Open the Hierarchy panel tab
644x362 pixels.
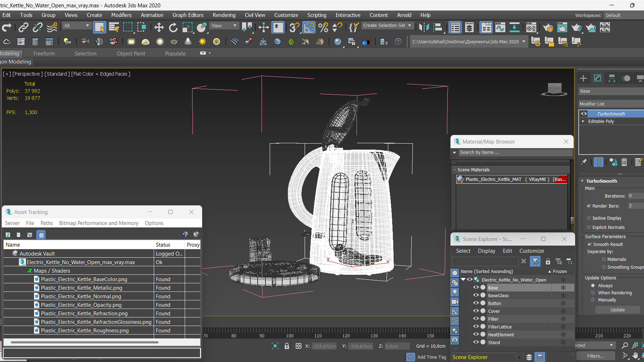click(x=612, y=78)
